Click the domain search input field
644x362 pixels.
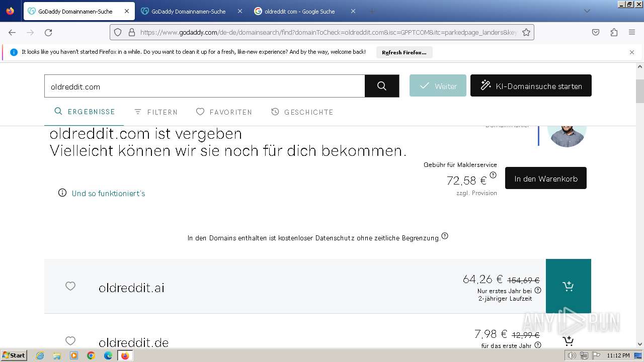[204, 86]
